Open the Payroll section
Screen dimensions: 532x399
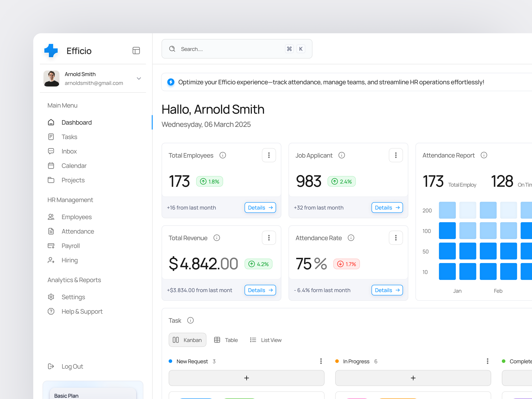(x=70, y=246)
